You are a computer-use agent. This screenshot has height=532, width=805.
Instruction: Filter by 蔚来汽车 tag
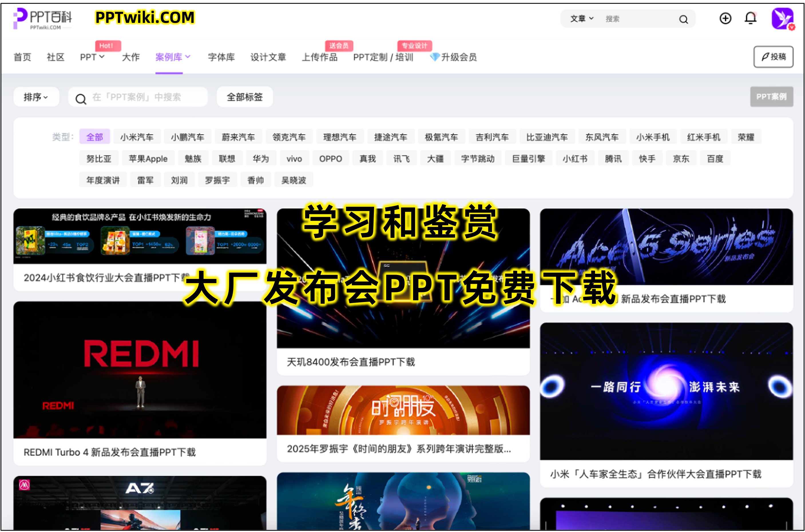pos(238,137)
